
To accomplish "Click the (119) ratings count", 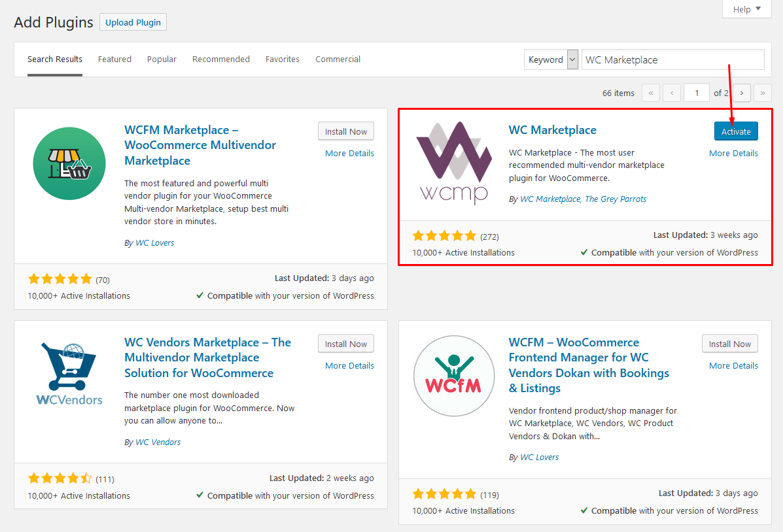I will [489, 495].
